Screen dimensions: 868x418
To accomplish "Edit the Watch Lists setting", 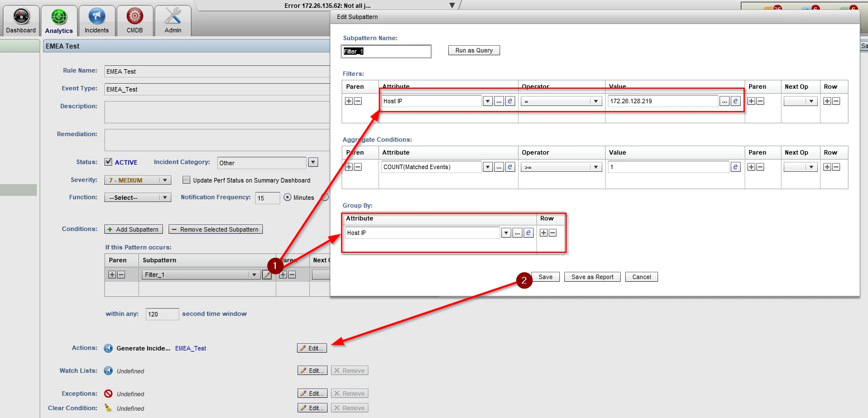I will pos(312,371).
